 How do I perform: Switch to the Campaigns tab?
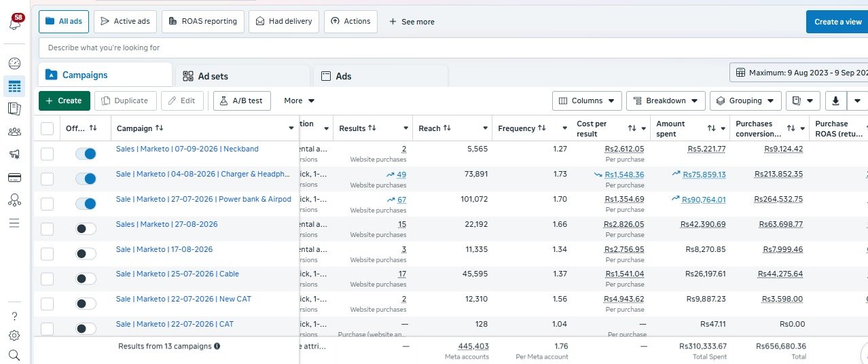[105, 75]
